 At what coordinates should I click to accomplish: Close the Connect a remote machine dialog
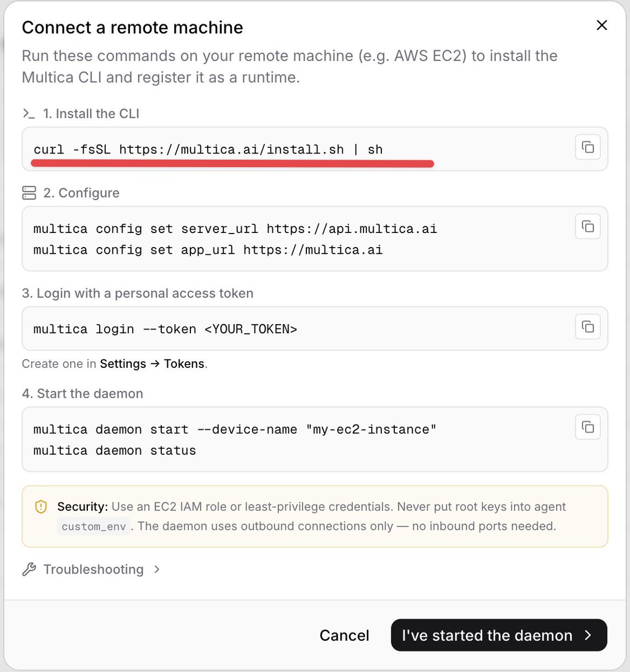(602, 25)
